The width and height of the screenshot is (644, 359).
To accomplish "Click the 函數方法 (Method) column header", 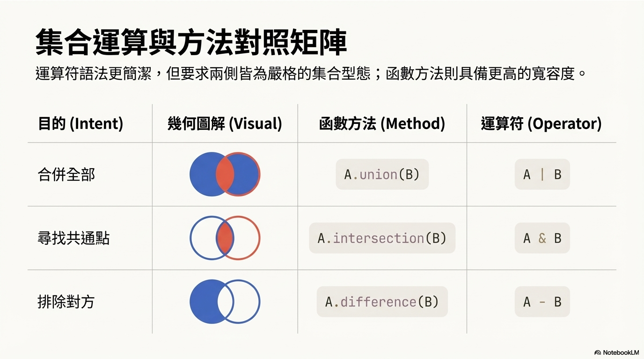I will point(382,124).
